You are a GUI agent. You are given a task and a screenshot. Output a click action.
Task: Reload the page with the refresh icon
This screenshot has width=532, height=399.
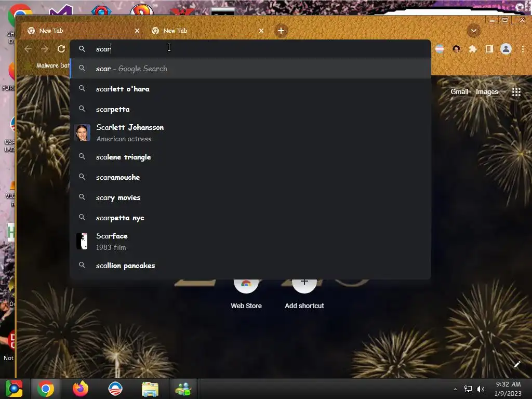pos(61,49)
